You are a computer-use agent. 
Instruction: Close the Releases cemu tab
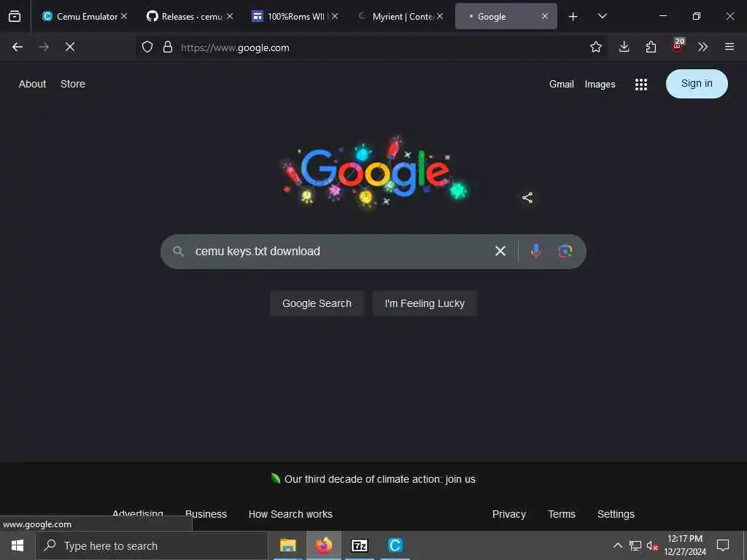point(230,16)
